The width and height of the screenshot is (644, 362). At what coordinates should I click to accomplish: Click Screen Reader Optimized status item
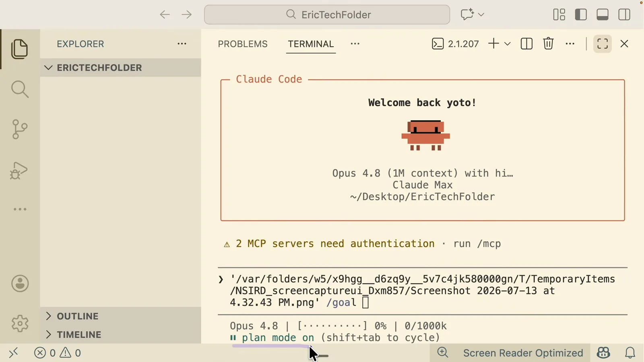click(x=523, y=353)
